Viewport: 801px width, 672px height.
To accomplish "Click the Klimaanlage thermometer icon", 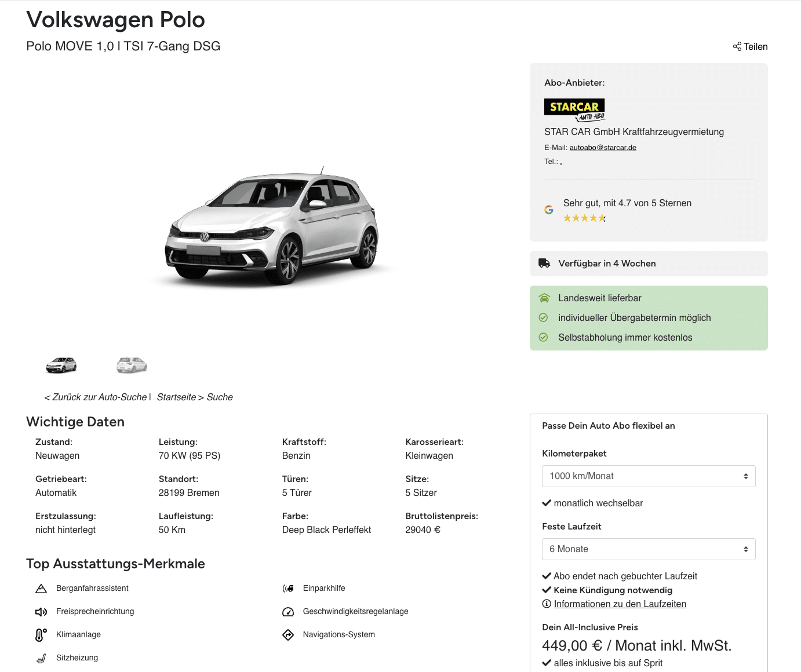I will click(41, 635).
